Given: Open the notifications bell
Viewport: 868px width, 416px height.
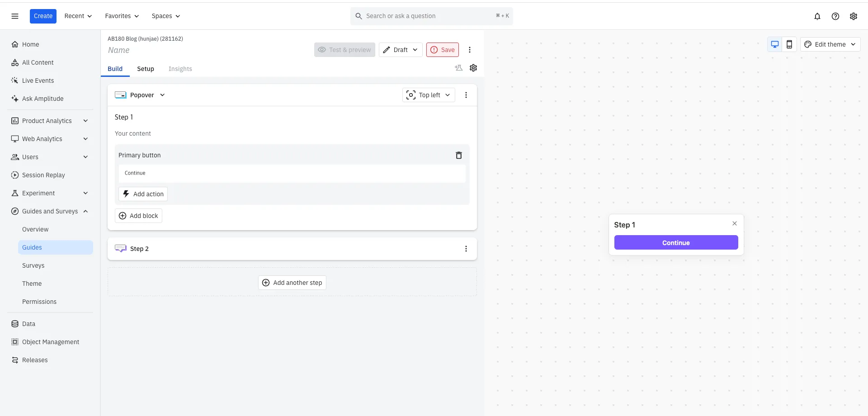Looking at the screenshot, I should click(x=817, y=16).
